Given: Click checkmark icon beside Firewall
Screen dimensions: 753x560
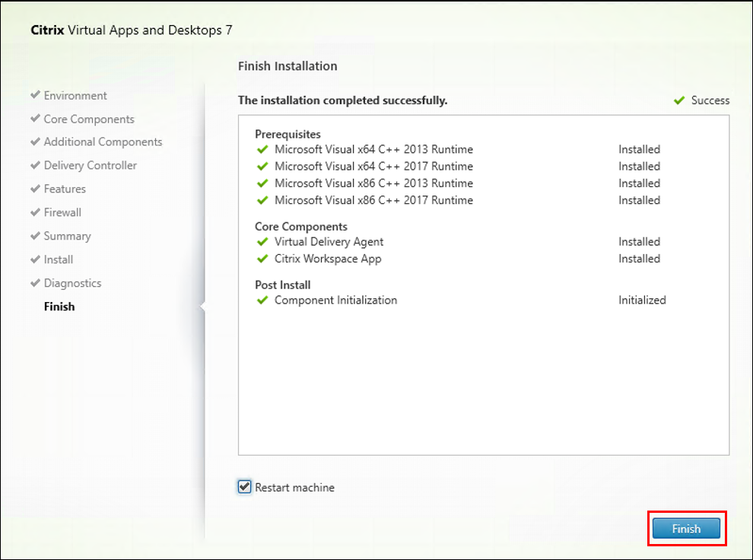Looking at the screenshot, I should [35, 212].
